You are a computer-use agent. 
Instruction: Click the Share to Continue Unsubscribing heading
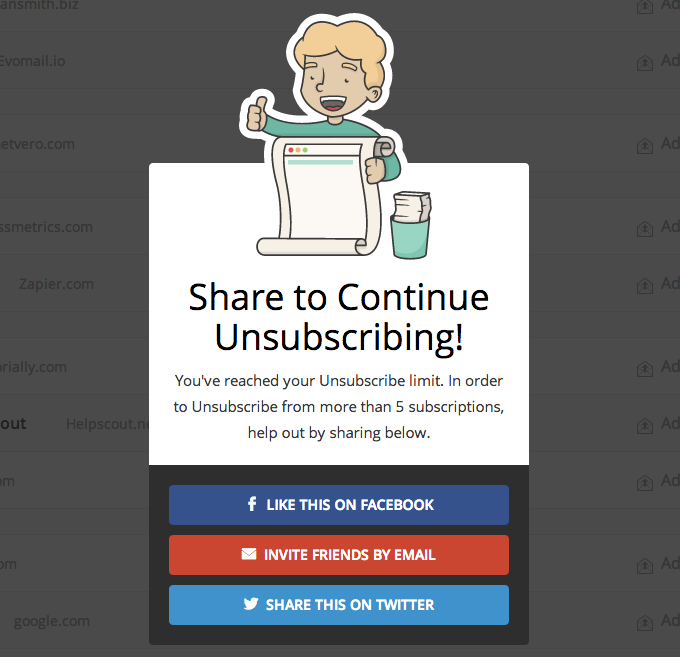pyautogui.click(x=339, y=317)
